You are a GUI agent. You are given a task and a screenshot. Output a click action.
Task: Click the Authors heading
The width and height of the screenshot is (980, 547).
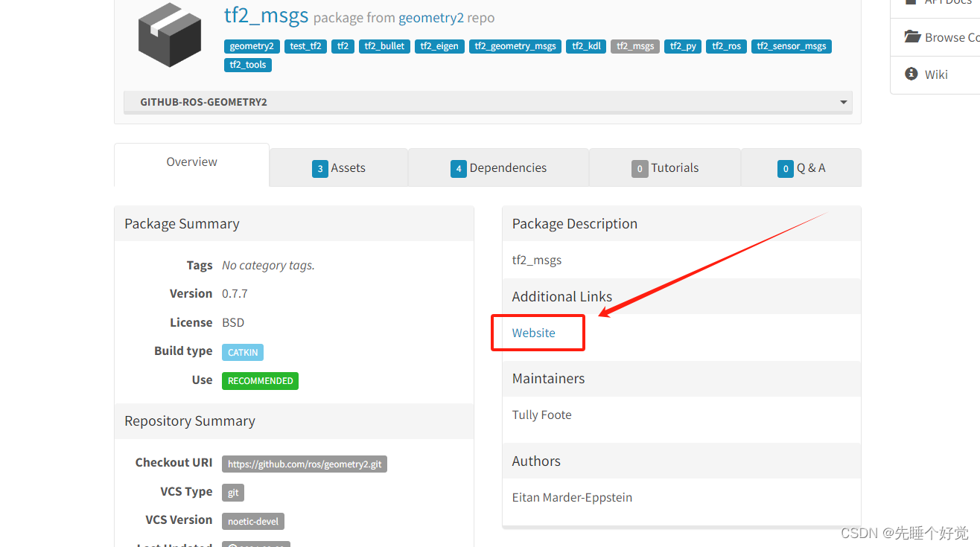pyautogui.click(x=536, y=461)
